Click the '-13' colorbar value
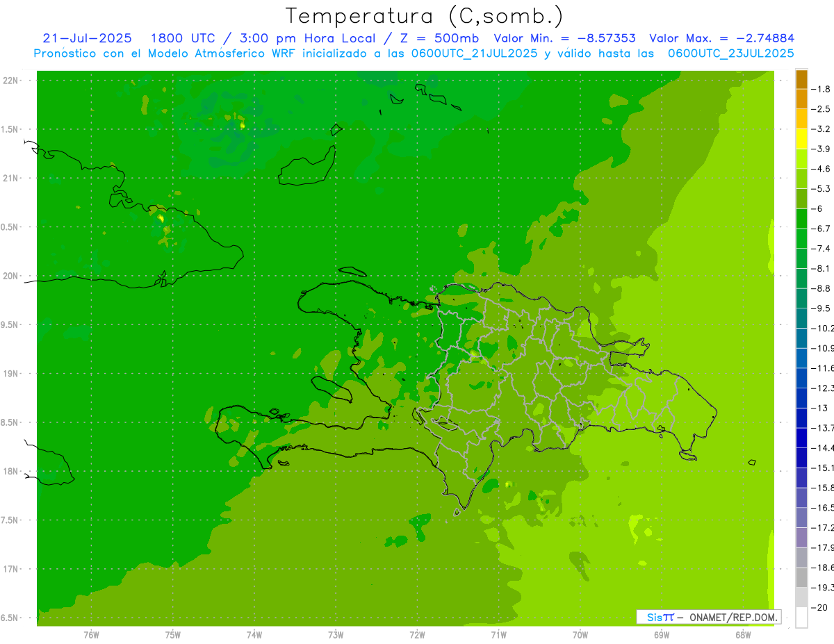The height and width of the screenshot is (644, 834). [x=819, y=408]
